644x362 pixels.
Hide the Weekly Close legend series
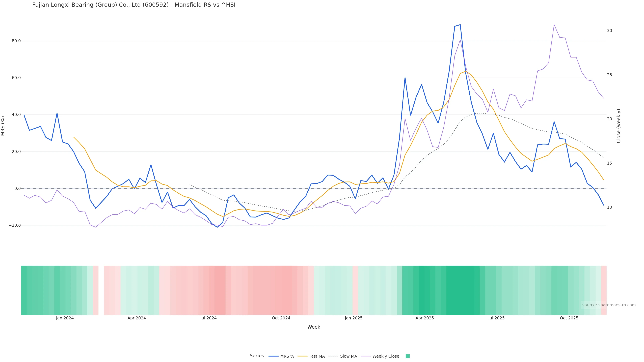386,356
